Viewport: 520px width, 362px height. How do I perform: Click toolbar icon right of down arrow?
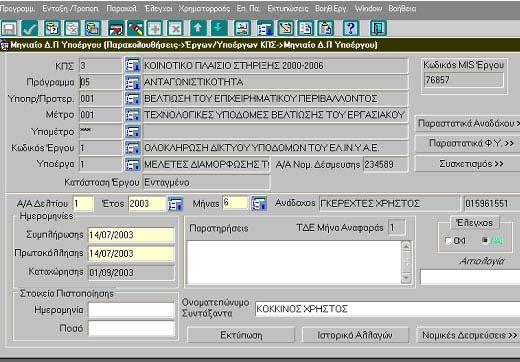pyautogui.click(x=242, y=28)
